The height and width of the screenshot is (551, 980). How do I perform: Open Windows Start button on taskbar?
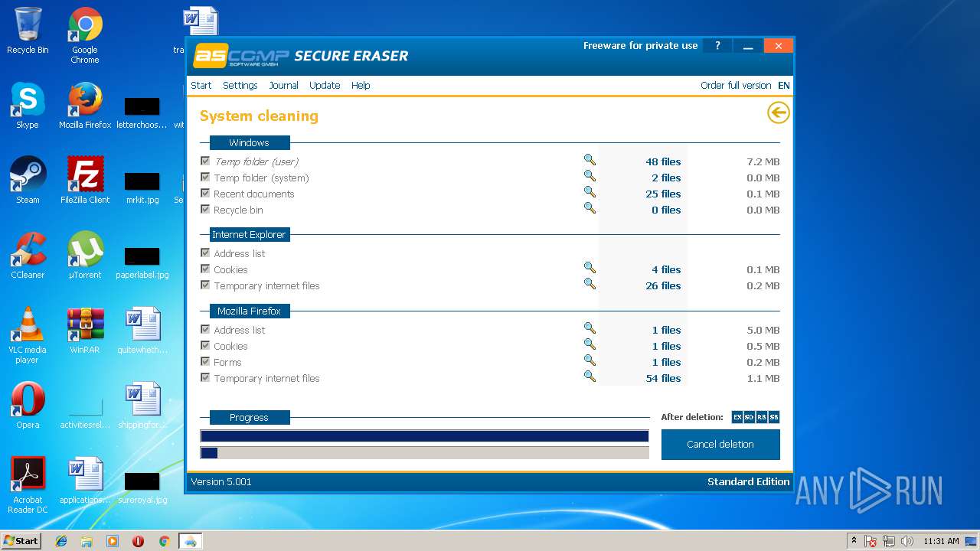21,540
